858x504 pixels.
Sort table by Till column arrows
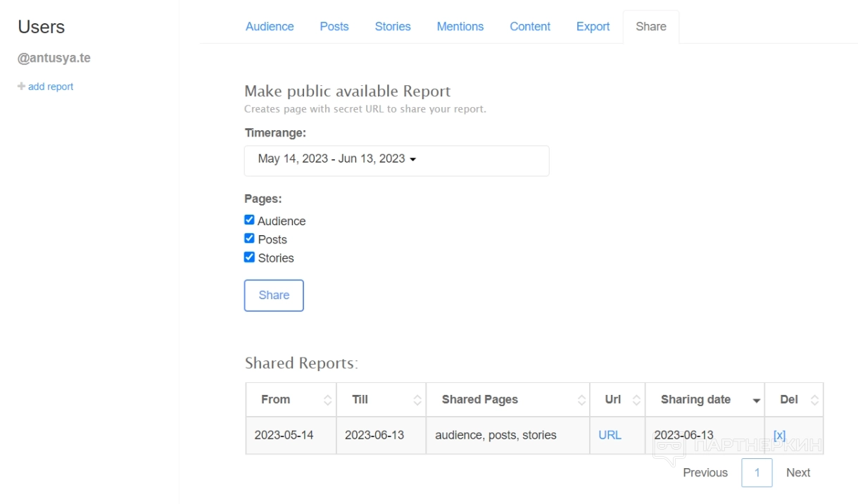(x=417, y=400)
